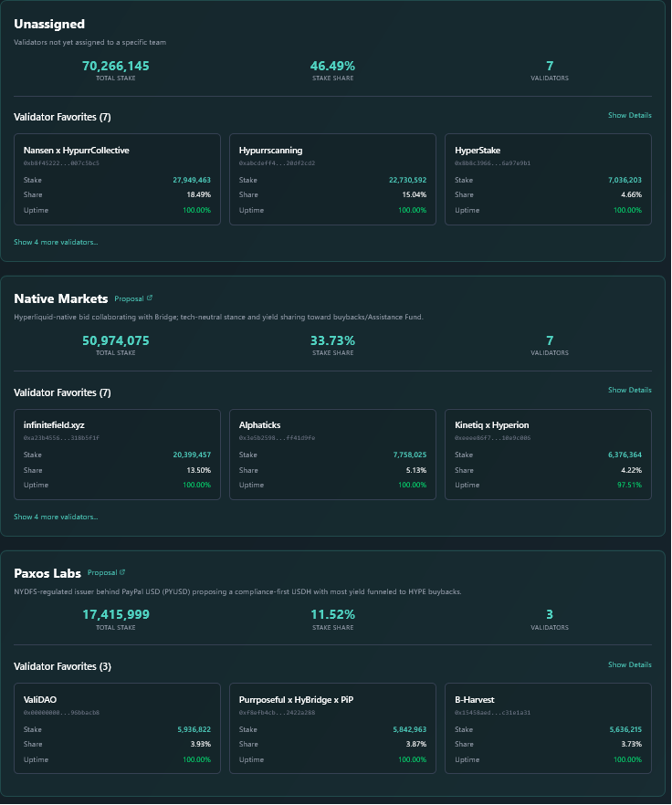Image resolution: width=672 pixels, height=805 pixels.
Task: Show Details for Unassigned validators
Action: tap(629, 116)
